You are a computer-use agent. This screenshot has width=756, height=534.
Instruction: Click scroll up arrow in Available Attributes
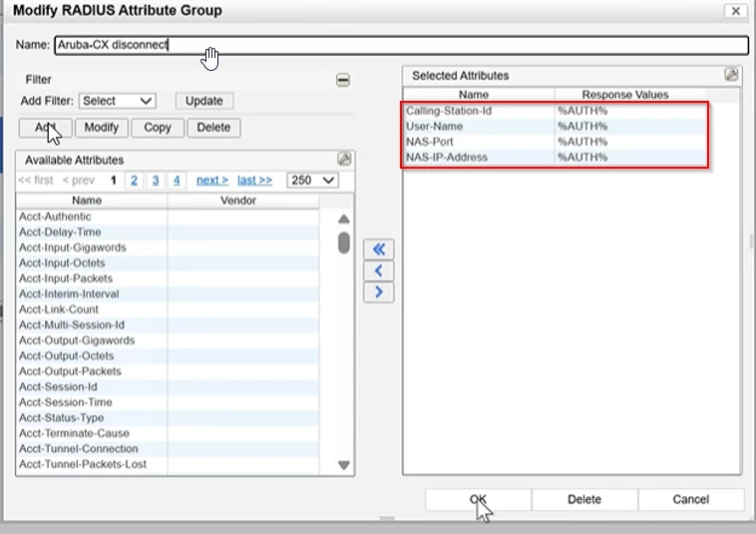(x=344, y=219)
